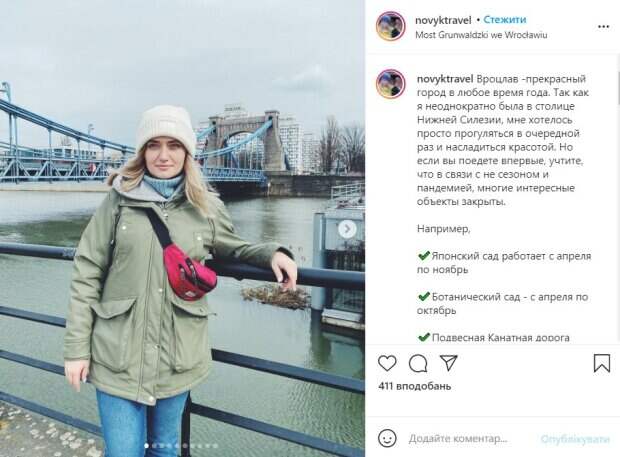620x457 pixels.
Task: Like the post with the heart icon
Action: click(x=387, y=363)
